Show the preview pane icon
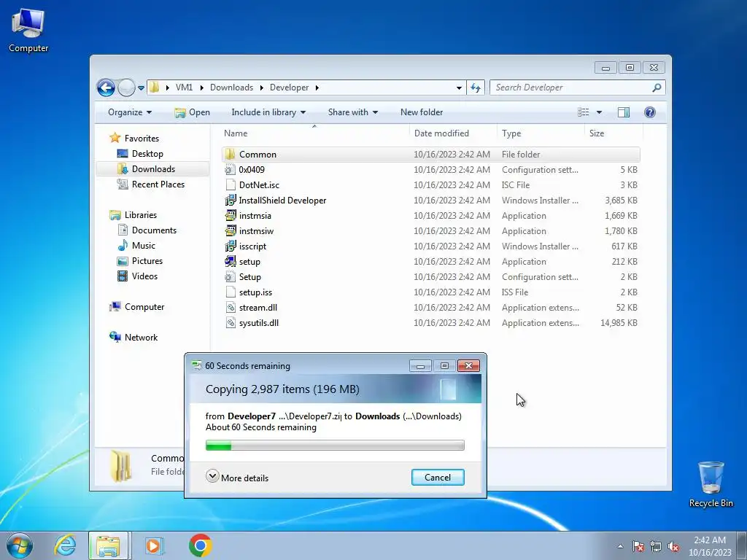 pyautogui.click(x=623, y=112)
